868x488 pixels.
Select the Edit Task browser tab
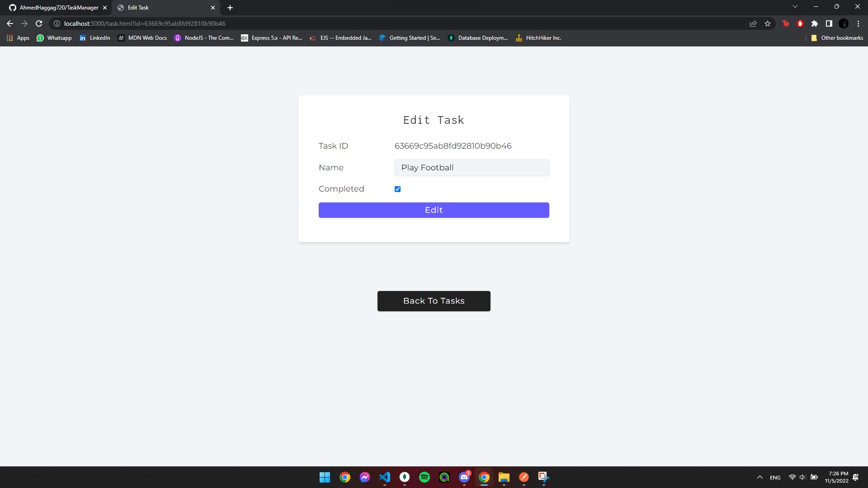coord(165,8)
